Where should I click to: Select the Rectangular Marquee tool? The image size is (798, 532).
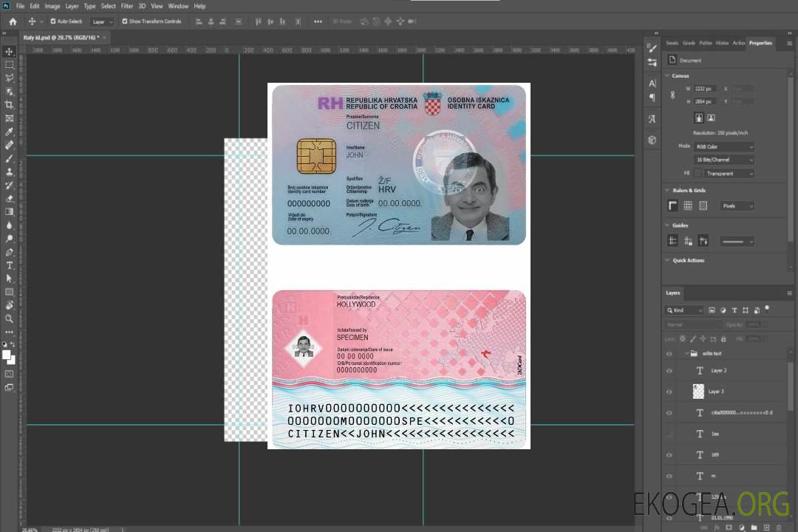9,65
